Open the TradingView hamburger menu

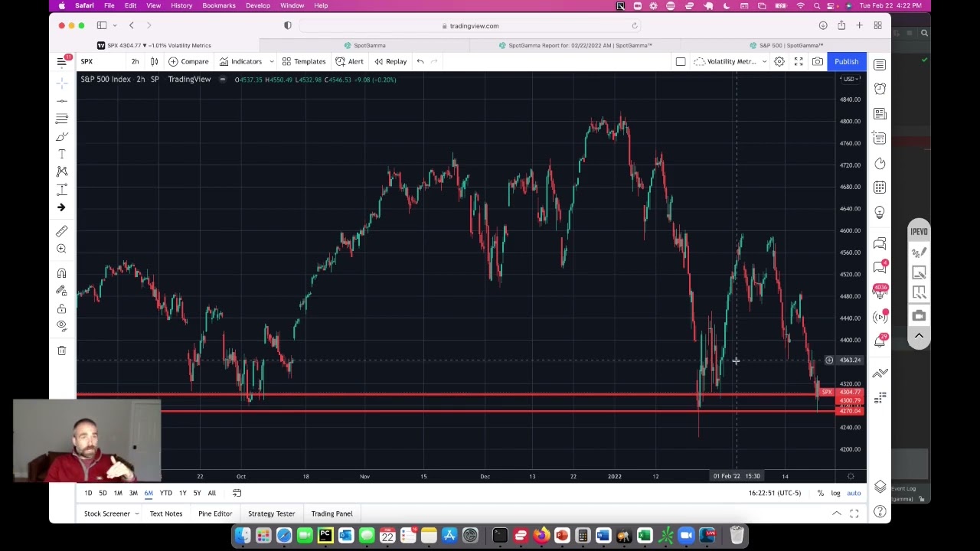point(62,61)
